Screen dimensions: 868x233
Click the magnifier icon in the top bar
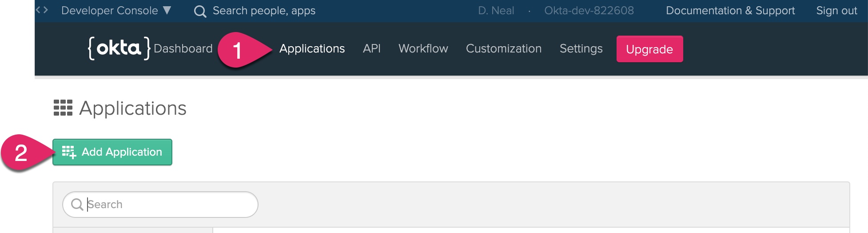coord(200,11)
